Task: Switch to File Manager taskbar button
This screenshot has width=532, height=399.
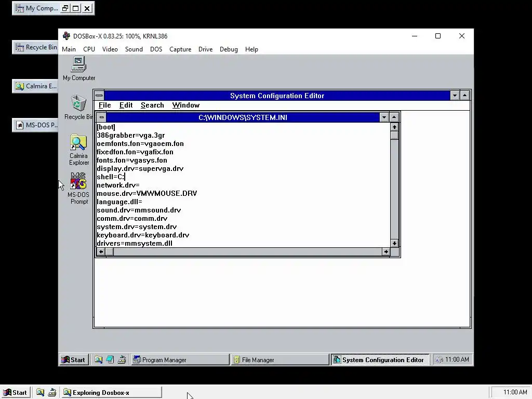Action: coord(280,360)
